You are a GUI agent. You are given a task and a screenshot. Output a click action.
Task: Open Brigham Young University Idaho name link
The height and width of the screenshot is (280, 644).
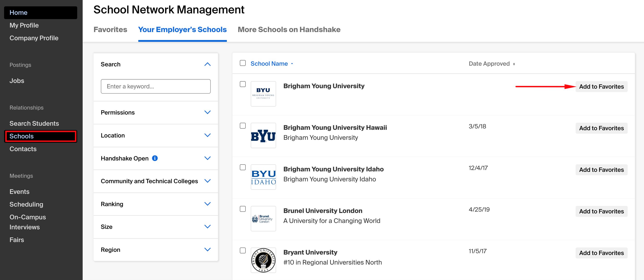click(333, 169)
